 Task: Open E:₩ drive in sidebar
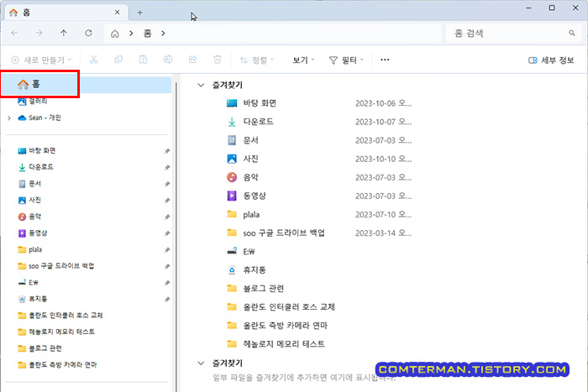pos(29,283)
